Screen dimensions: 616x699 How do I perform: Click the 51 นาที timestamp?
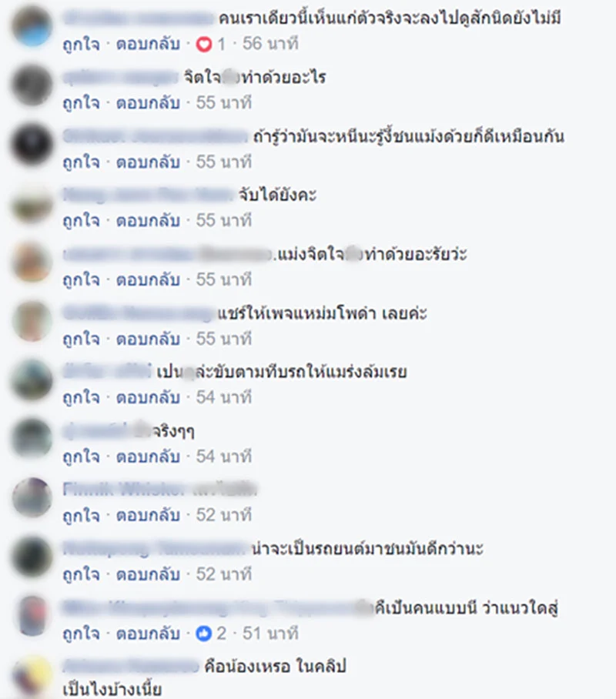pyautogui.click(x=270, y=634)
